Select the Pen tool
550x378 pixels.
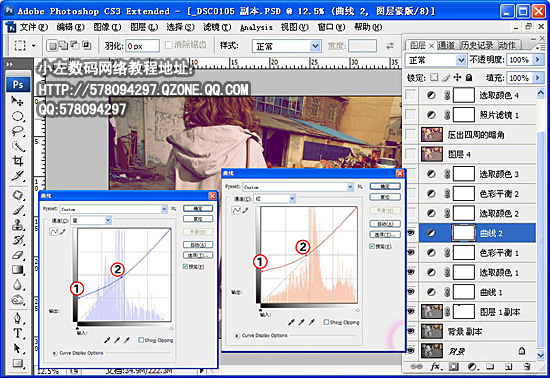[18, 318]
